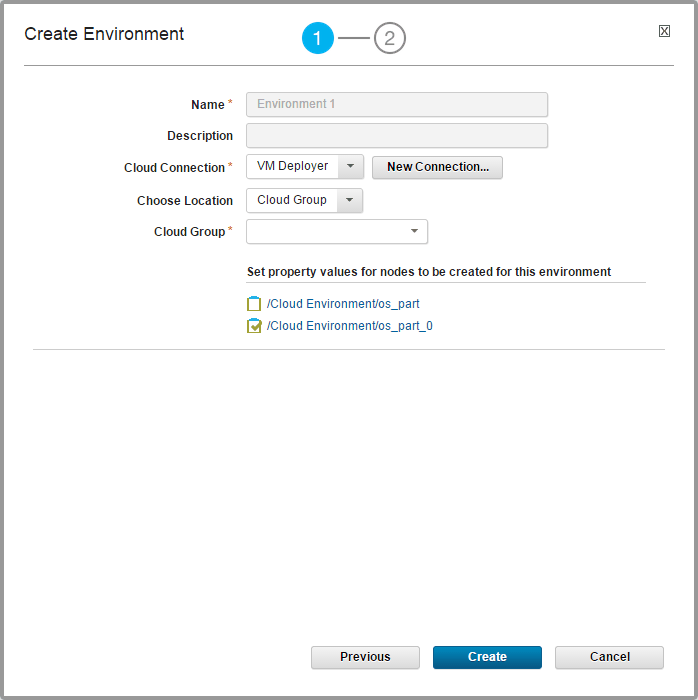Open the empty Cloud Group combo box

pyautogui.click(x=337, y=231)
